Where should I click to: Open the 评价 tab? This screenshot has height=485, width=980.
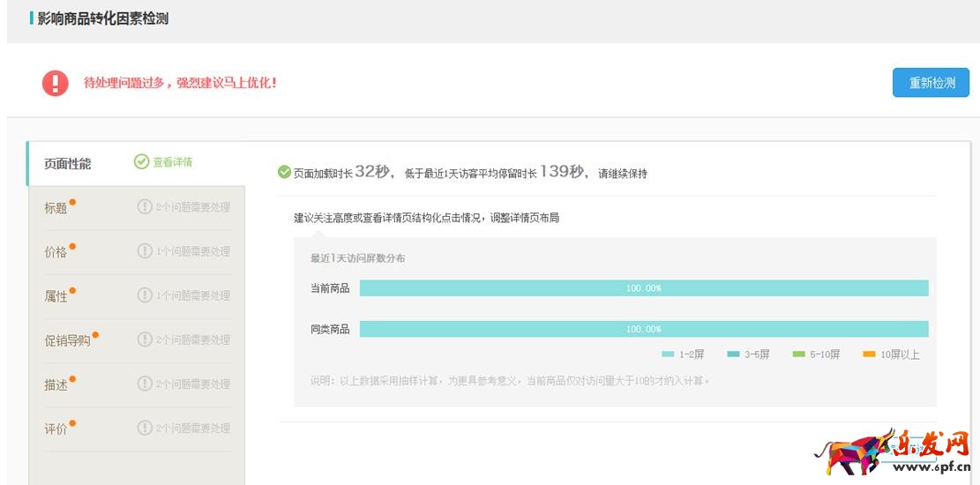pyautogui.click(x=56, y=429)
